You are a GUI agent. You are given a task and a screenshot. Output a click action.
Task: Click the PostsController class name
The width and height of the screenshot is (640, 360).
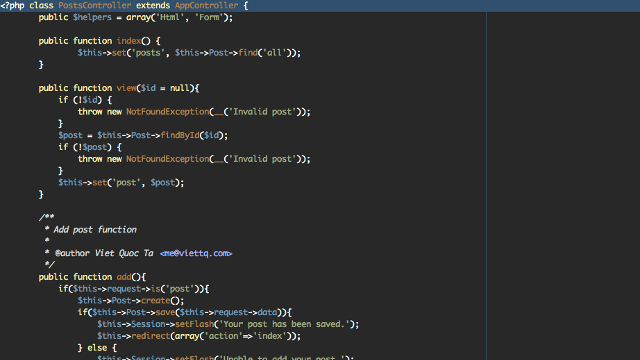point(95,6)
